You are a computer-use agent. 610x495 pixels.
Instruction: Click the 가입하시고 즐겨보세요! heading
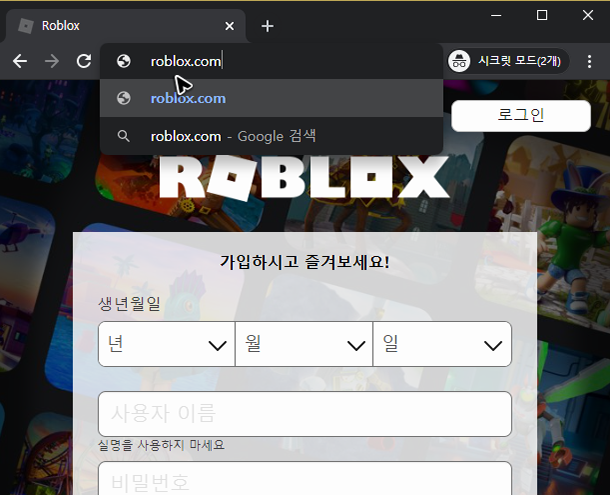click(305, 262)
